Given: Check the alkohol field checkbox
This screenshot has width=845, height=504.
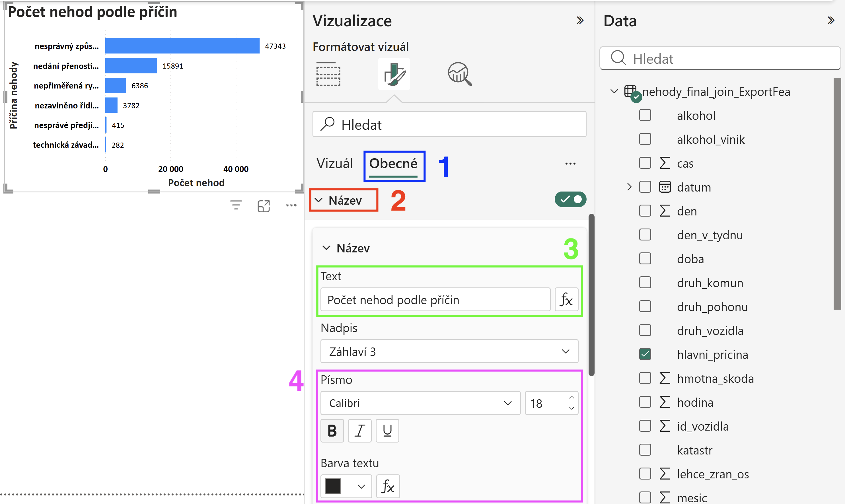Looking at the screenshot, I should point(645,115).
